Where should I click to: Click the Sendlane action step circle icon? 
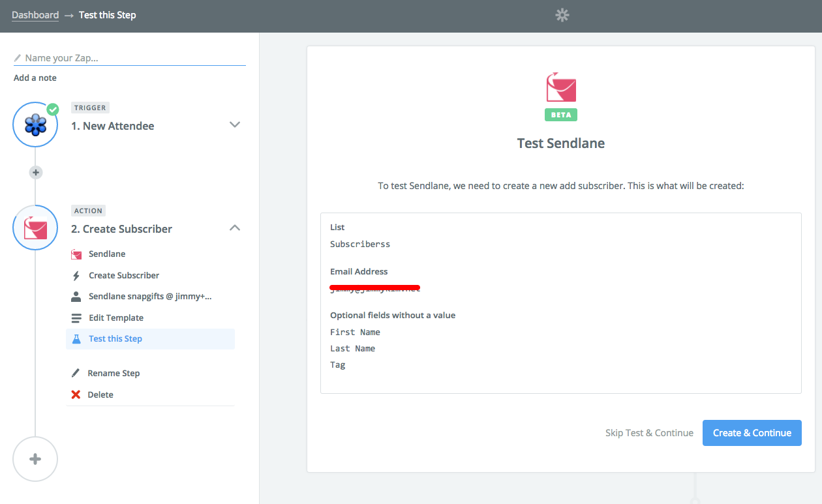coord(35,228)
